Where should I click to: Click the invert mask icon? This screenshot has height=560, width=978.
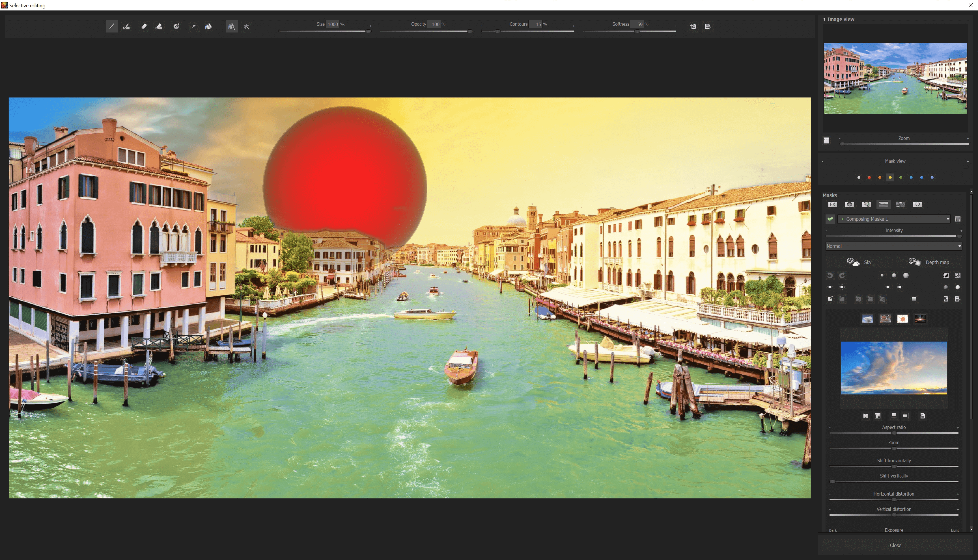(x=946, y=275)
